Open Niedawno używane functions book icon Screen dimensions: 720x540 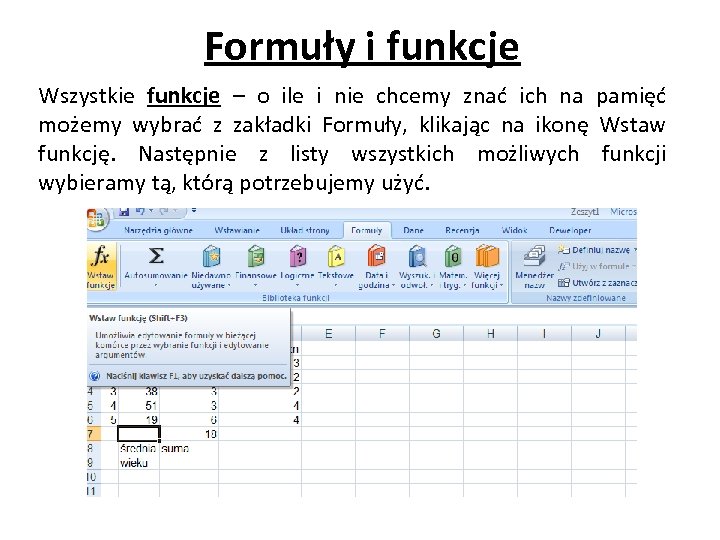tap(211, 256)
